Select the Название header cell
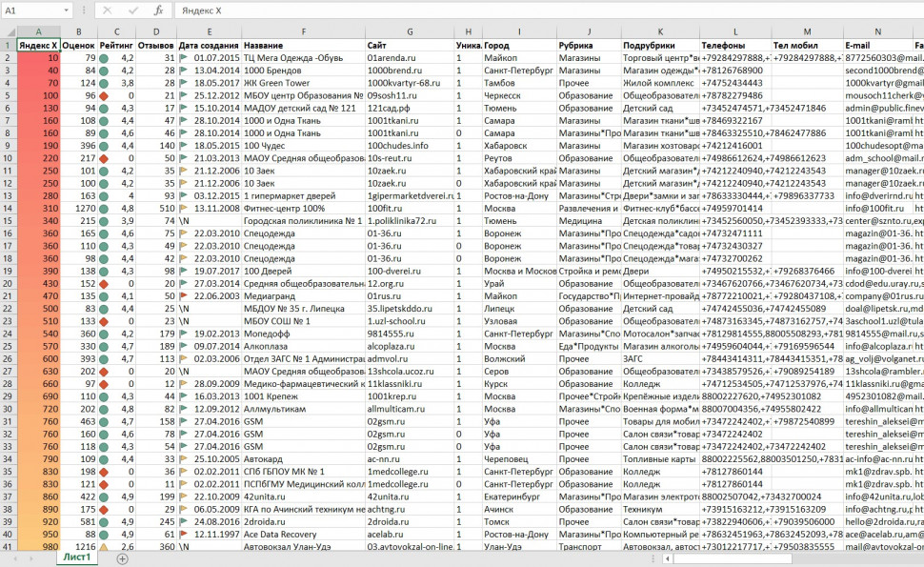This screenshot has width=924, height=567. coord(304,45)
